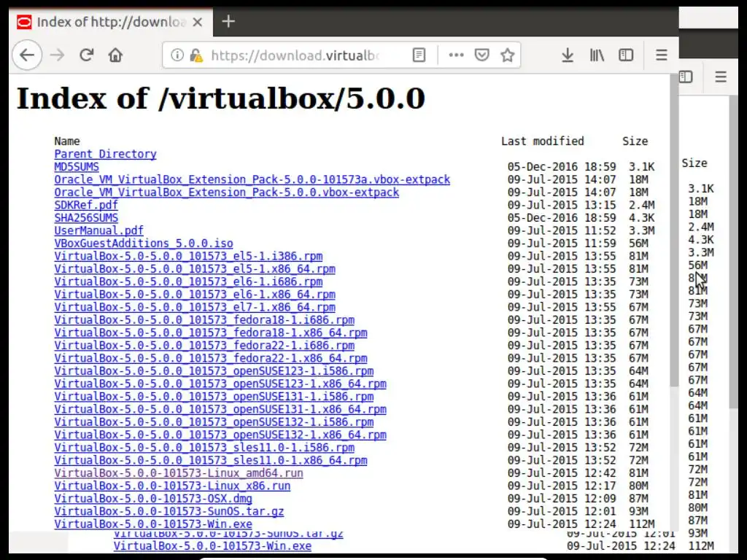Bookmark this page with the star icon
This screenshot has height=560, width=747.
508,55
